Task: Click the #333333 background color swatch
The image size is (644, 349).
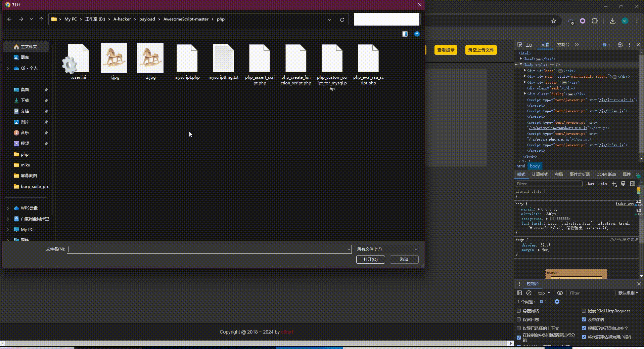Action: click(552, 219)
